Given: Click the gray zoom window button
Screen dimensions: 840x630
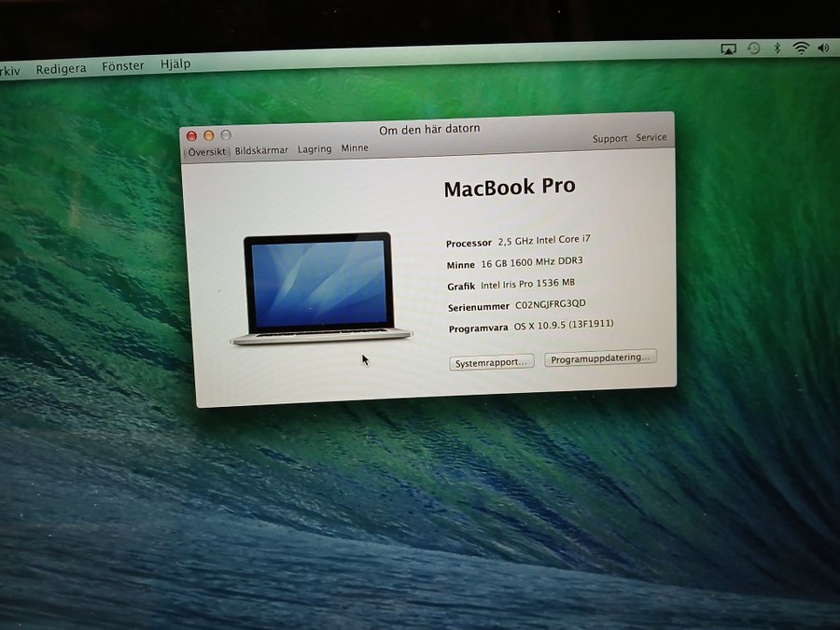Looking at the screenshot, I should 226,135.
